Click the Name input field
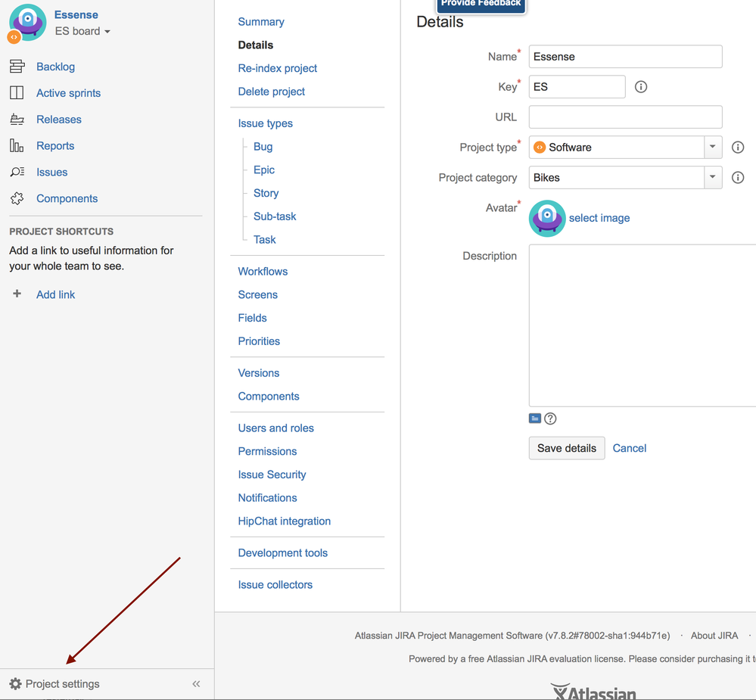 [625, 57]
